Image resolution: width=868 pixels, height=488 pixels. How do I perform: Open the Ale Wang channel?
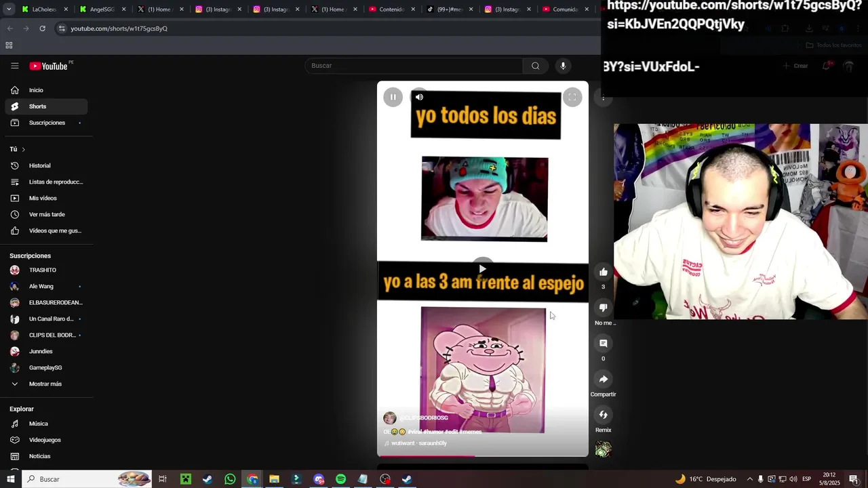(46, 286)
